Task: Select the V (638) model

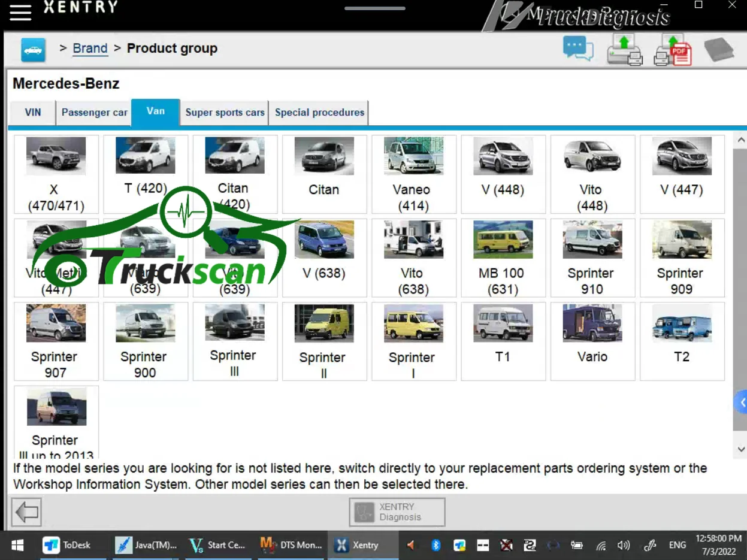Action: click(x=324, y=258)
